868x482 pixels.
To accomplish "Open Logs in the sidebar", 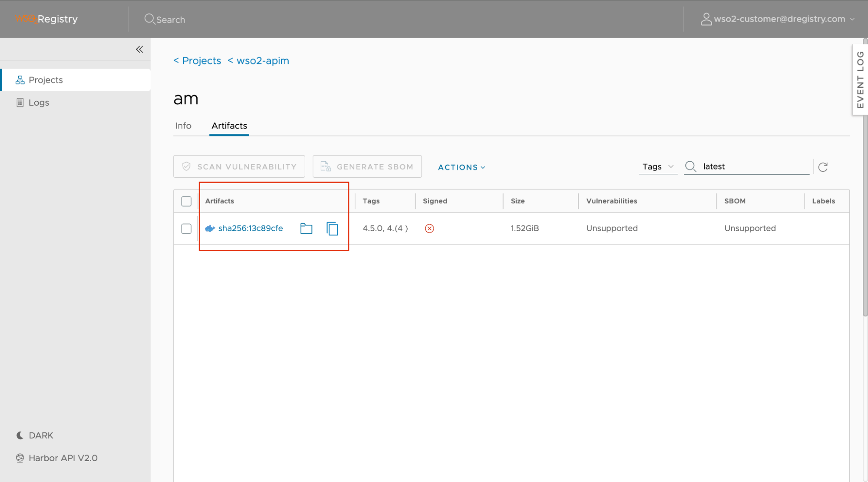I will [39, 103].
